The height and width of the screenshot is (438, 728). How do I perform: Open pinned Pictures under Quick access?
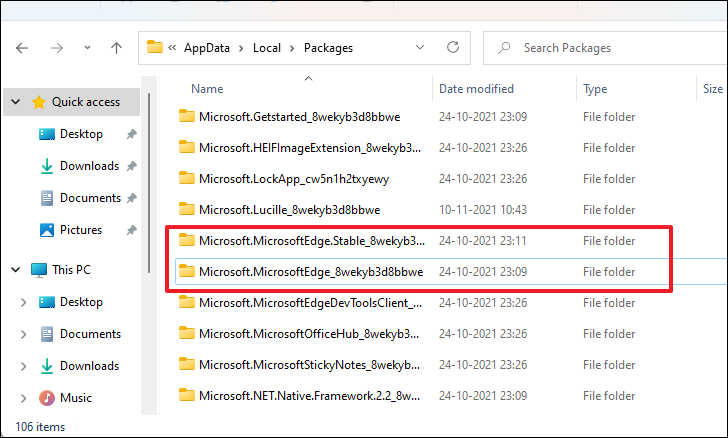coord(81,230)
